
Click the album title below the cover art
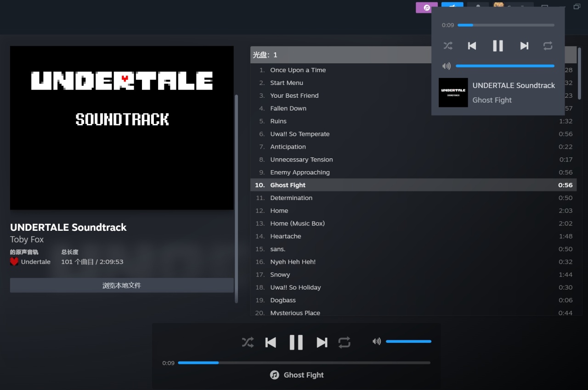[68, 227]
